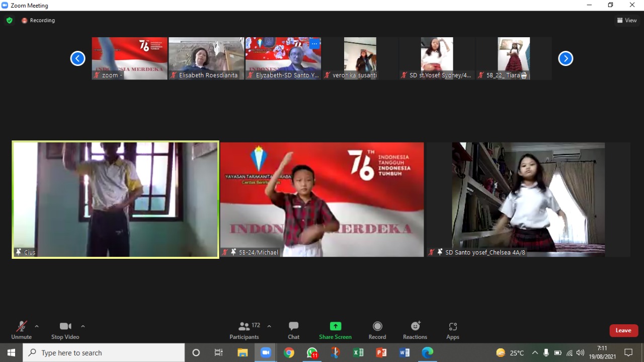Select the 5B-24/Michael video tile
Viewport: 644px width, 362px height.
pyautogui.click(x=322, y=199)
